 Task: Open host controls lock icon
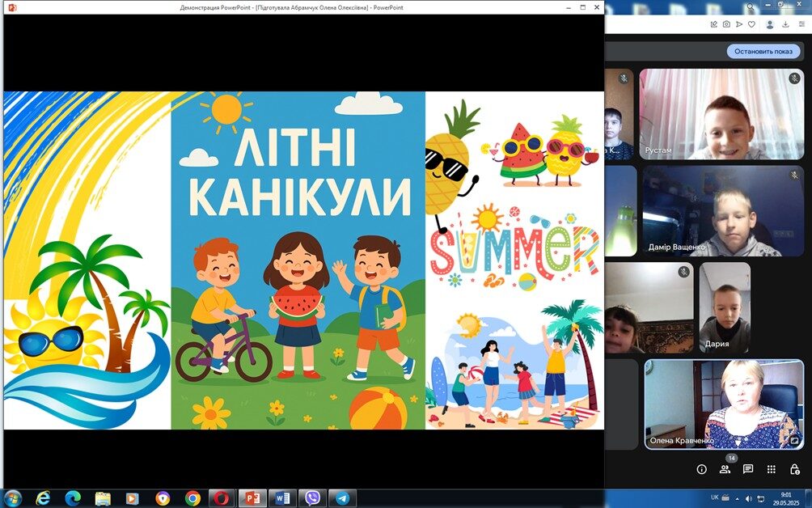794,469
